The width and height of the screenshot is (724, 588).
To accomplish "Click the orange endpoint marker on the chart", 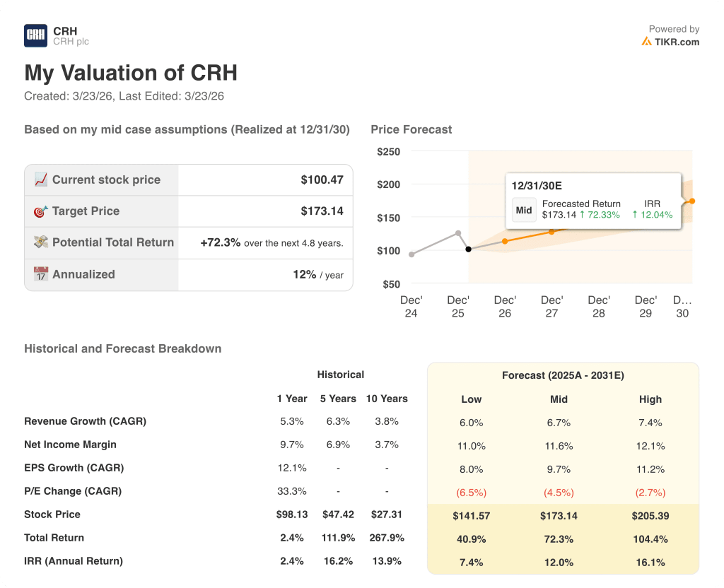I will (x=691, y=201).
